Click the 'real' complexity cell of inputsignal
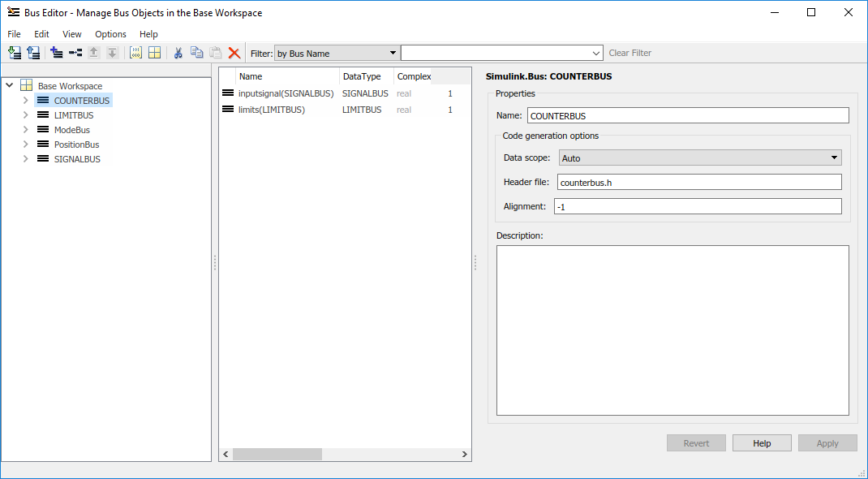 [403, 93]
